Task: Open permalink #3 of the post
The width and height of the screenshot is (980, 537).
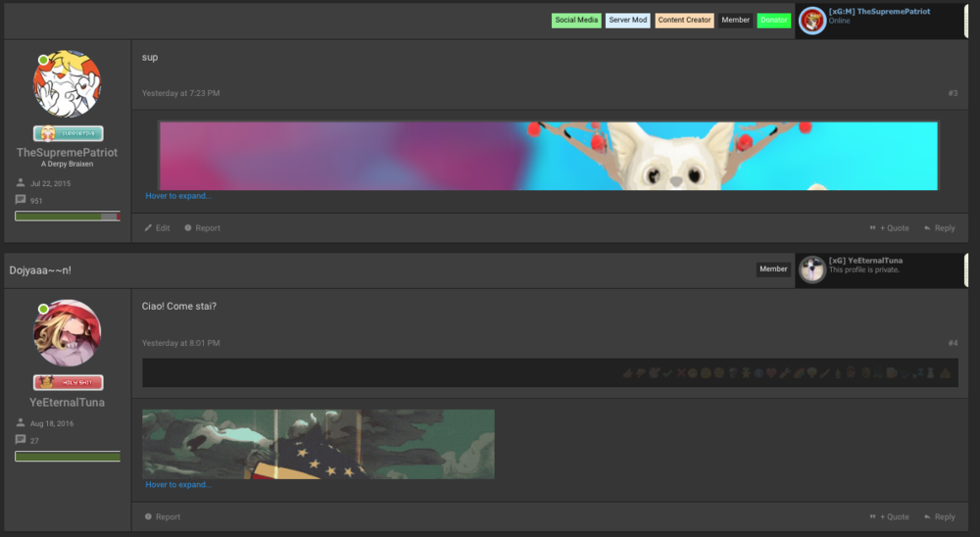Action: [953, 93]
